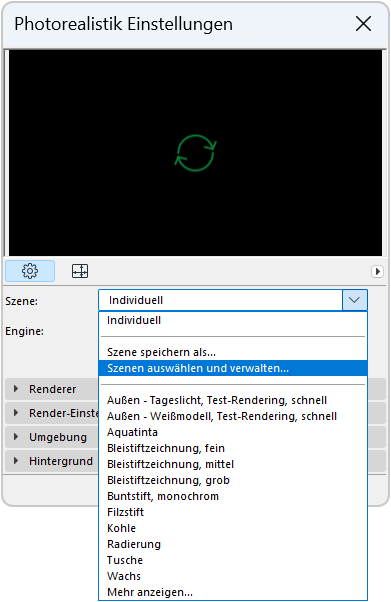Select the Tusche scene

[x=233, y=560]
